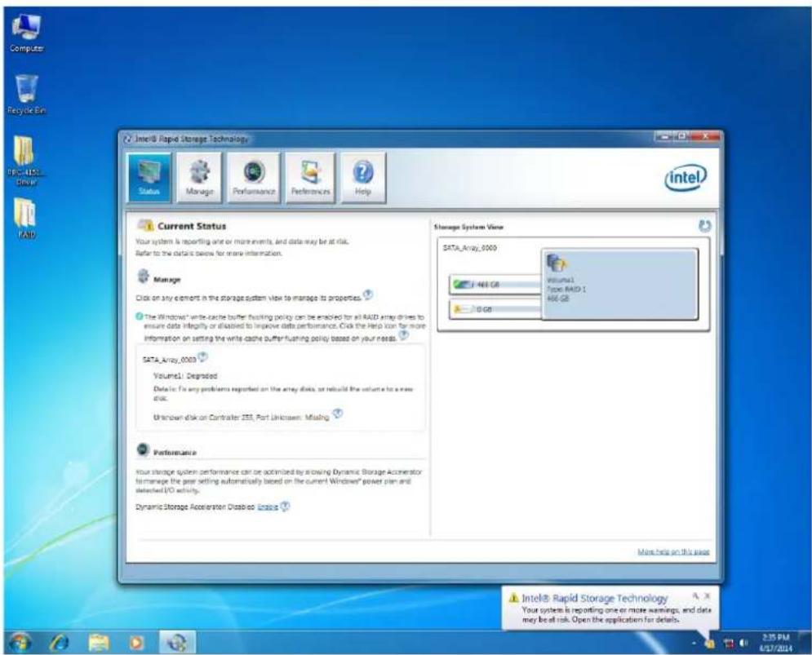Image resolution: width=812 pixels, height=655 pixels.
Task: Open the Recycle Bin desktop icon
Action: [26, 95]
